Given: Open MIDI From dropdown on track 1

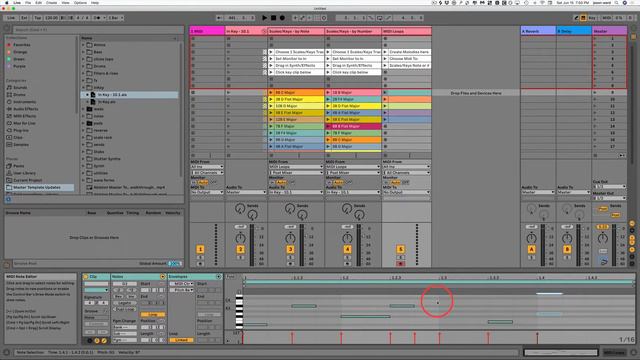Looking at the screenshot, I should (207, 167).
